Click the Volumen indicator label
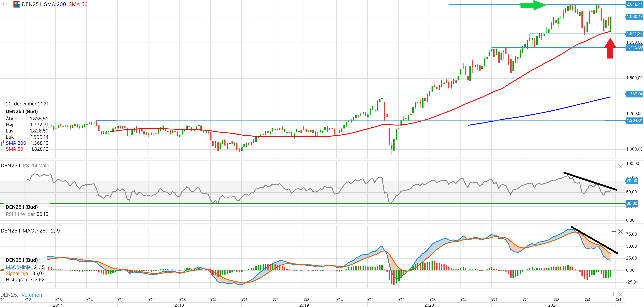 click(32, 295)
